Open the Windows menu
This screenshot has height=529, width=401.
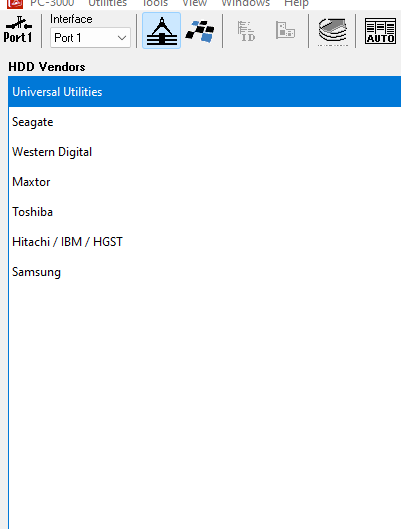coord(246,3)
